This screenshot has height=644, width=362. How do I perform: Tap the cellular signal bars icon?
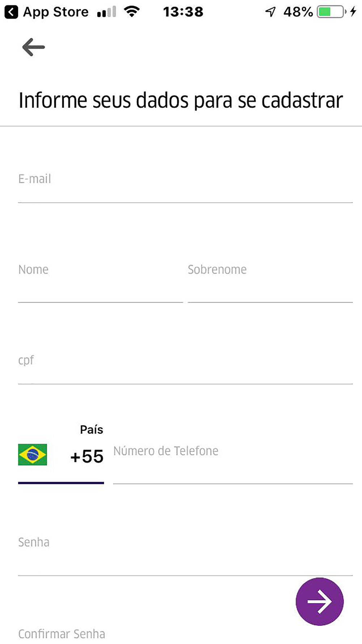pos(106,12)
